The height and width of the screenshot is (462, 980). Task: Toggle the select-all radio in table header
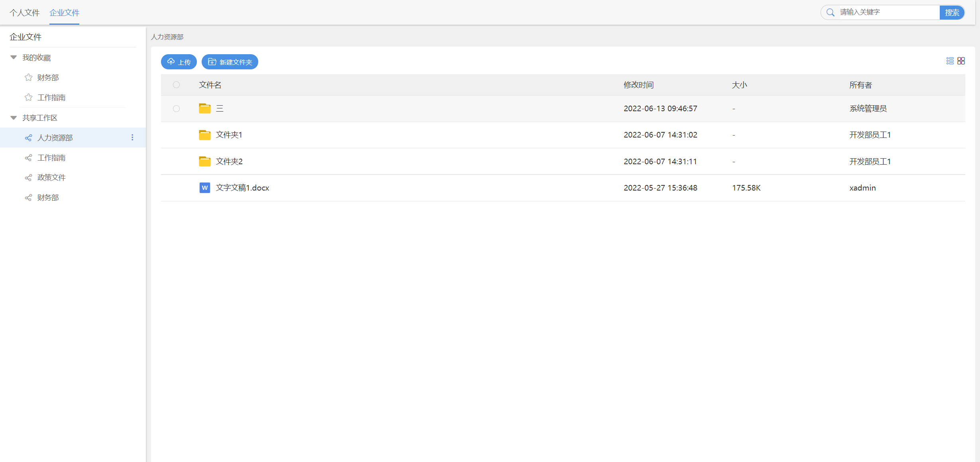pyautogui.click(x=176, y=85)
